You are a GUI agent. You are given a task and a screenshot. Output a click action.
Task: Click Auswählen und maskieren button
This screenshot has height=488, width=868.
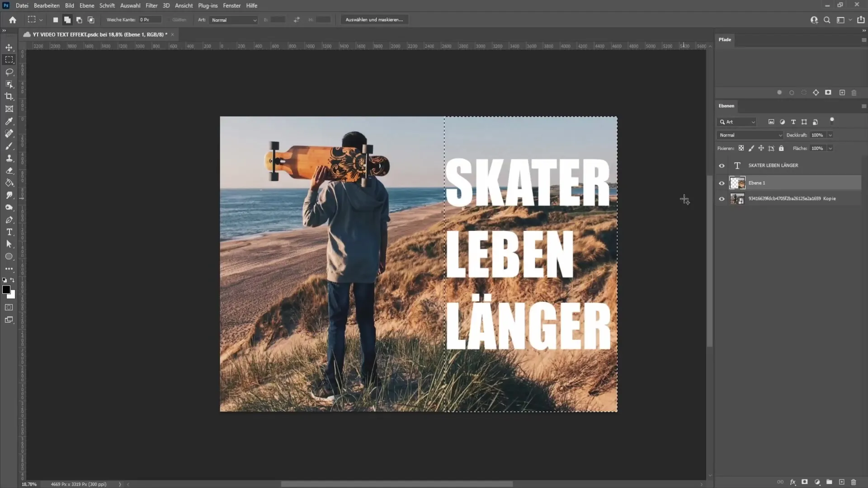(374, 20)
